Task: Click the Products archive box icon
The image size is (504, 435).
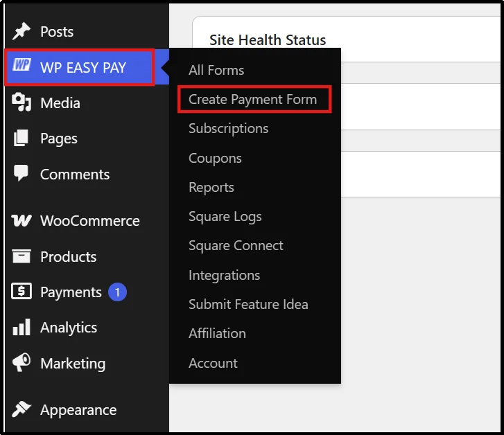Action: [x=21, y=256]
